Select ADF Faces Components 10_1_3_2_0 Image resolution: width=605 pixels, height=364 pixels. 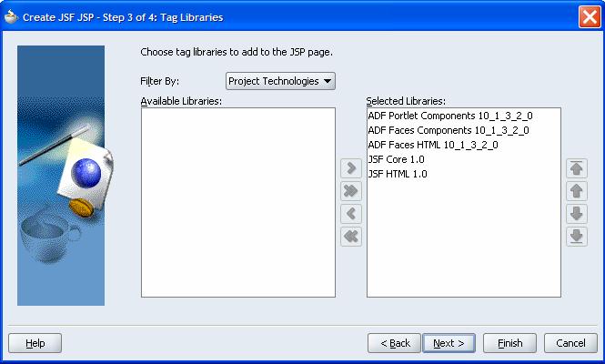point(448,130)
